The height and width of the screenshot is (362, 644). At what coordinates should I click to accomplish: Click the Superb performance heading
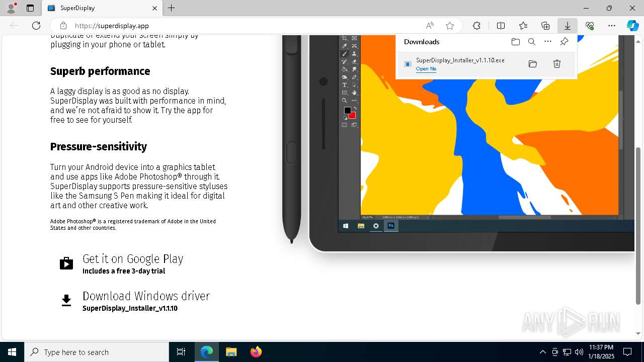click(x=100, y=71)
